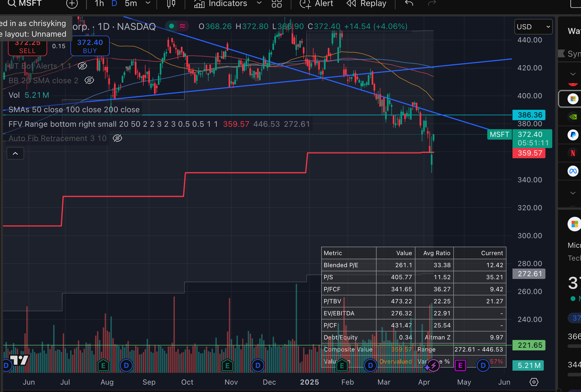Open the Indicators panel

point(221,4)
